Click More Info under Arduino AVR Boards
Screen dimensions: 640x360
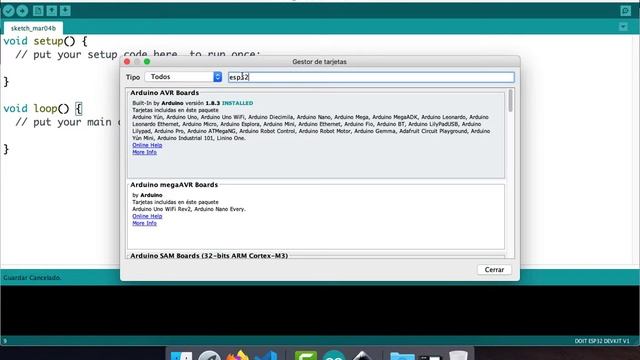144,152
